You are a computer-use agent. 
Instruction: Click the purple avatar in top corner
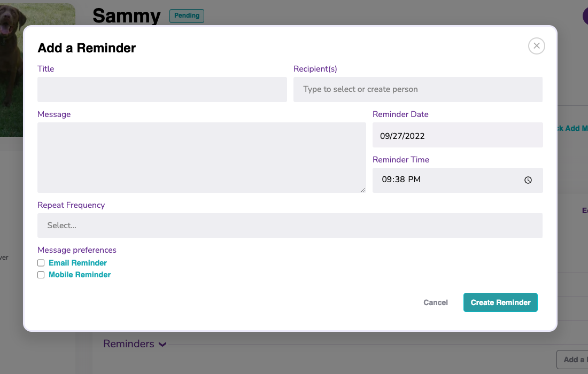pyautogui.click(x=585, y=16)
